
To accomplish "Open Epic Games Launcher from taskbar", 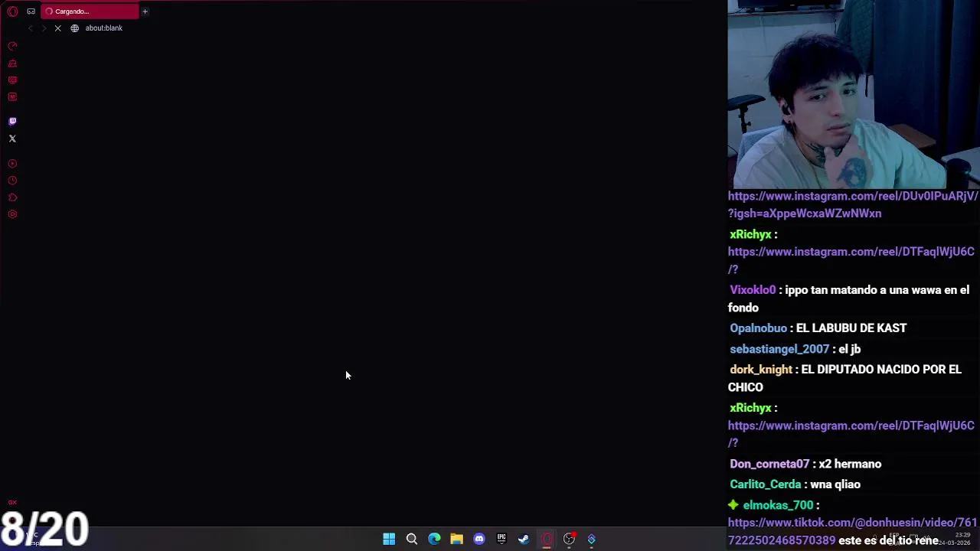I will click(501, 539).
